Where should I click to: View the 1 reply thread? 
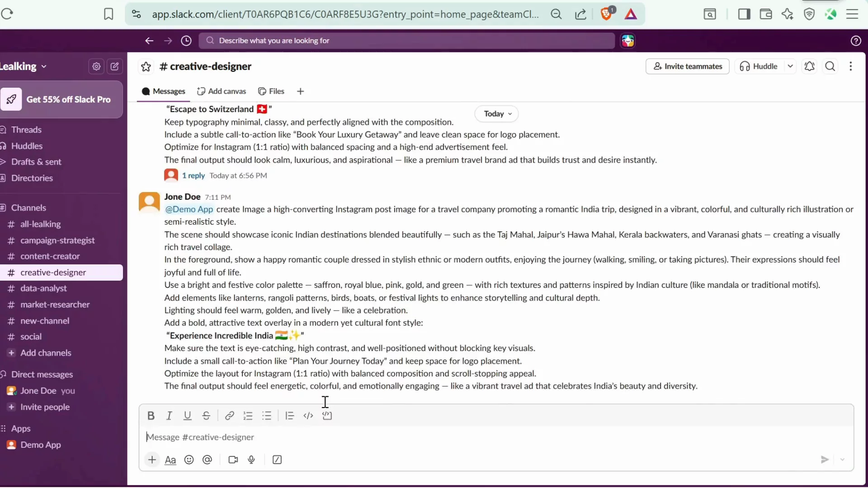coord(193,176)
